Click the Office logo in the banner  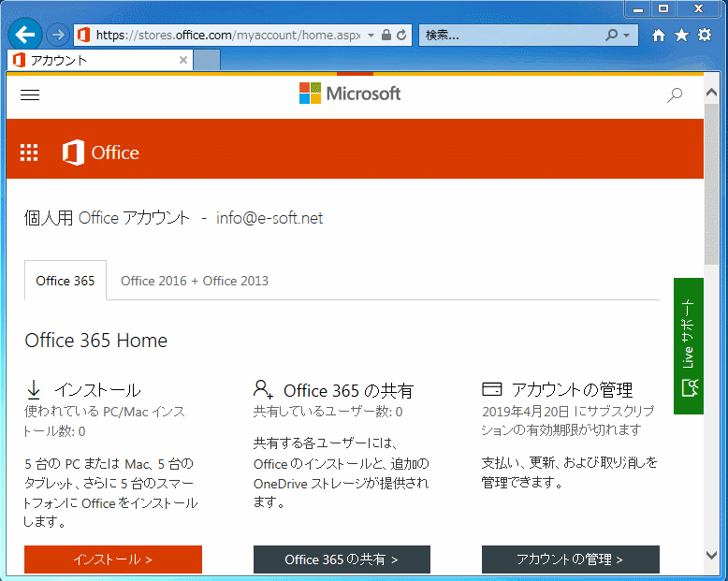[x=101, y=153]
